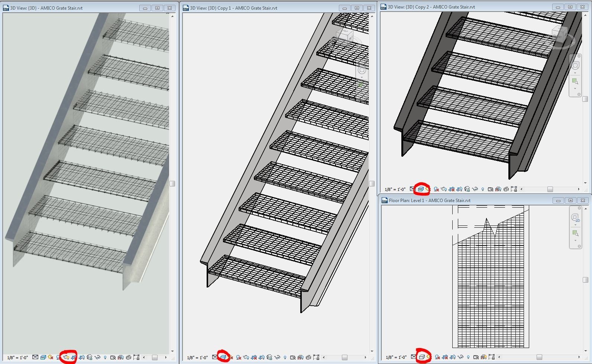592x364 pixels.
Task: Click the steering wheel in the Floor Plan navigation bar
Action: coord(575,218)
